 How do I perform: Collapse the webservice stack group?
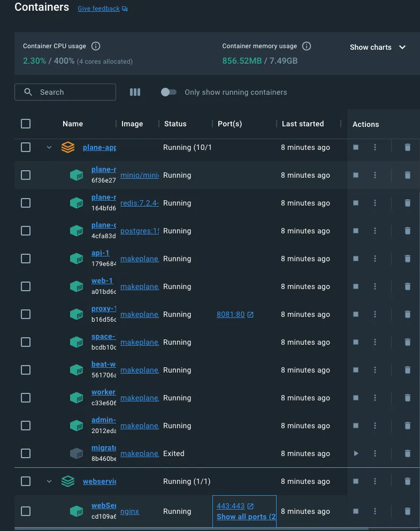tap(49, 481)
